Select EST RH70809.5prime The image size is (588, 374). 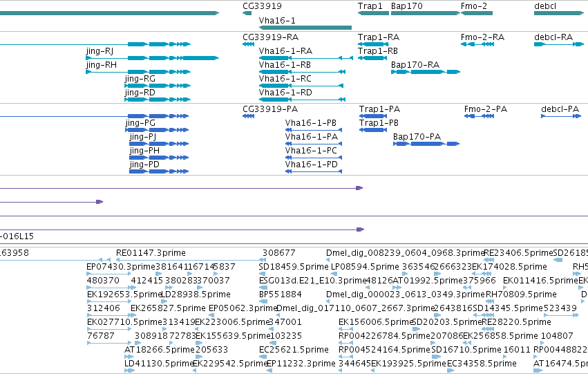[521, 294]
